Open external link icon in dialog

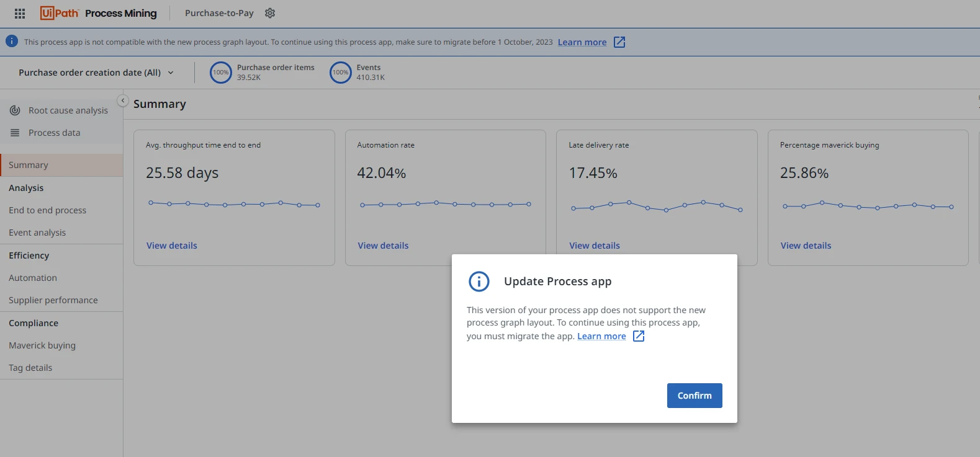[x=639, y=336]
